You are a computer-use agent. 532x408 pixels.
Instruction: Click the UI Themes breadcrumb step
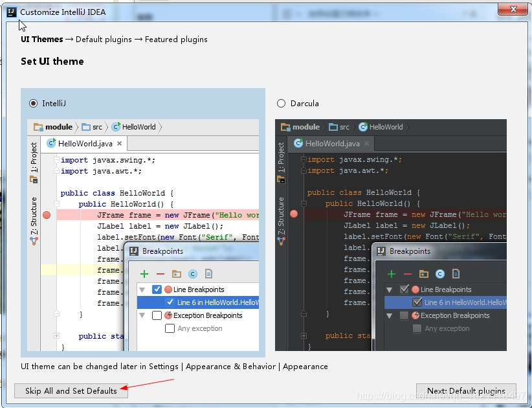(41, 40)
